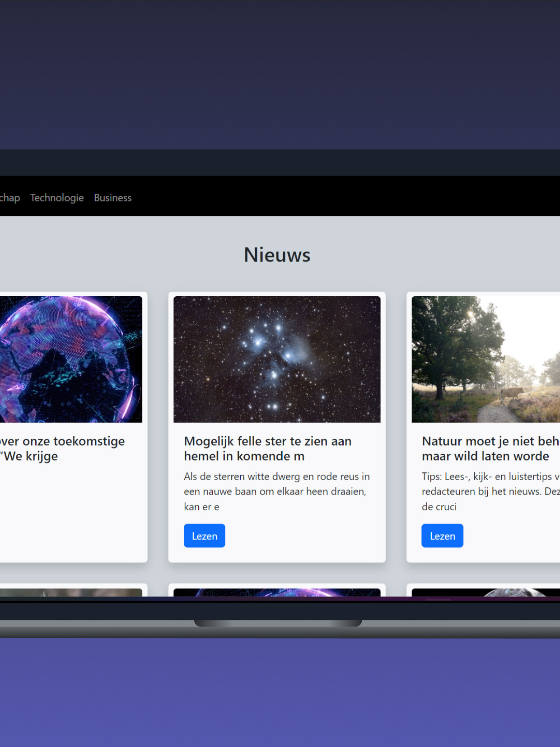Select headline 'Natuur moet je niet beh'
This screenshot has width=560, height=747.
pyautogui.click(x=491, y=441)
